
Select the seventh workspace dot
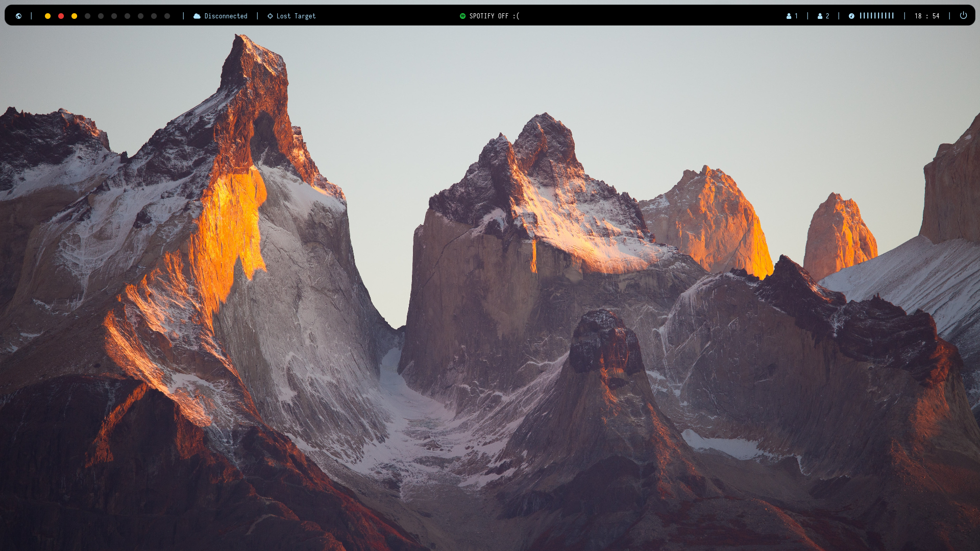coord(128,16)
